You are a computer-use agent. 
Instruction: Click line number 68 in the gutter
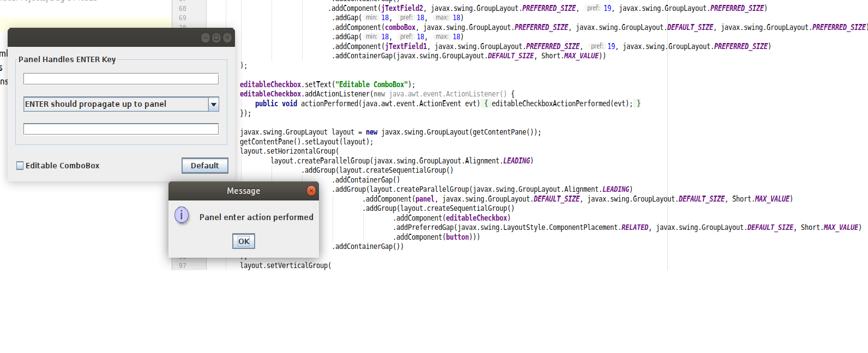(183, 8)
